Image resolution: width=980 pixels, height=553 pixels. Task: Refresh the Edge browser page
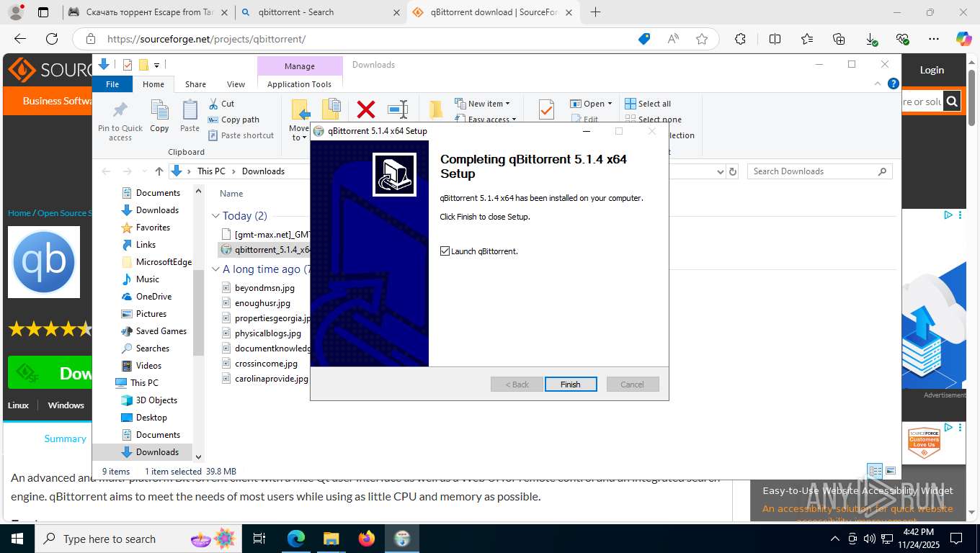pyautogui.click(x=52, y=39)
